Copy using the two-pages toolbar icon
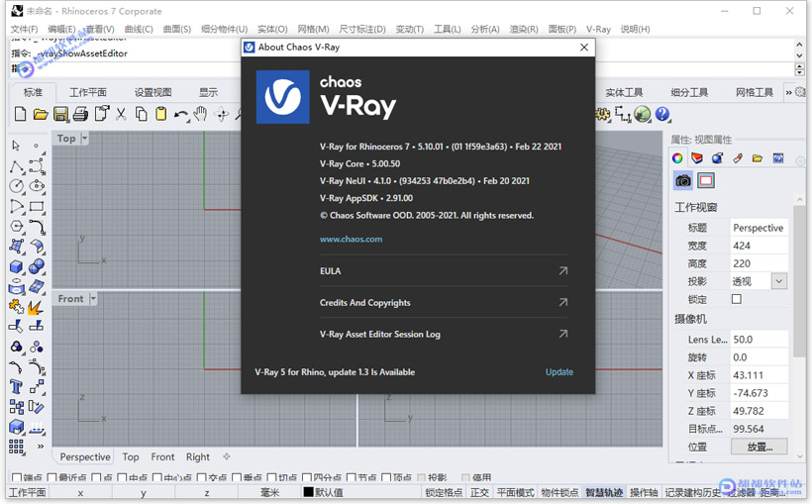The width and height of the screenshot is (812, 504). pyautogui.click(x=141, y=114)
